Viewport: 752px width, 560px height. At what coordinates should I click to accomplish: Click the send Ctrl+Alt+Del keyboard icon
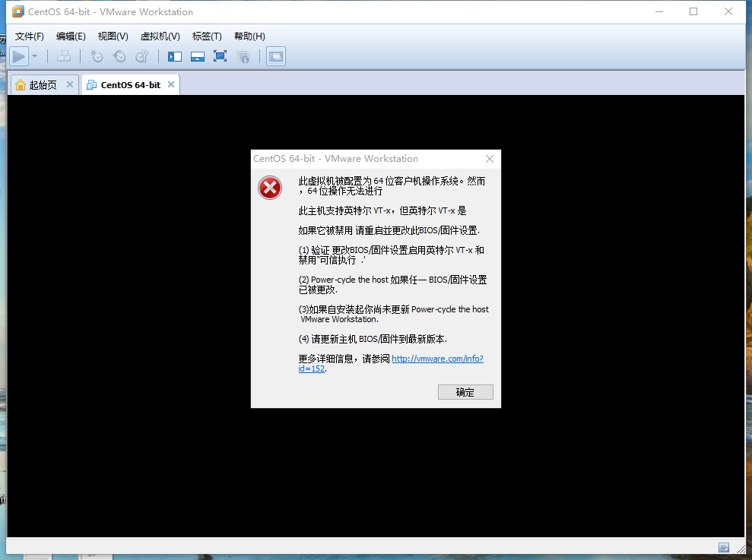coord(64,56)
